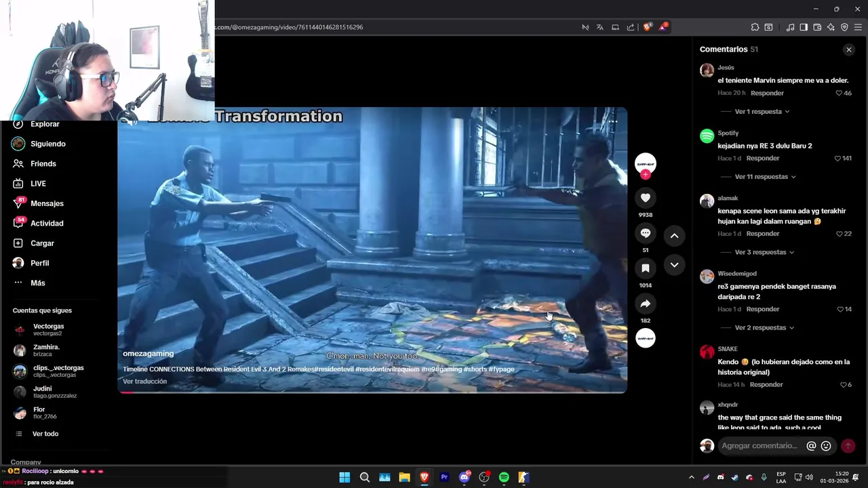Like SNAKE's Kendo comment

[843, 385]
